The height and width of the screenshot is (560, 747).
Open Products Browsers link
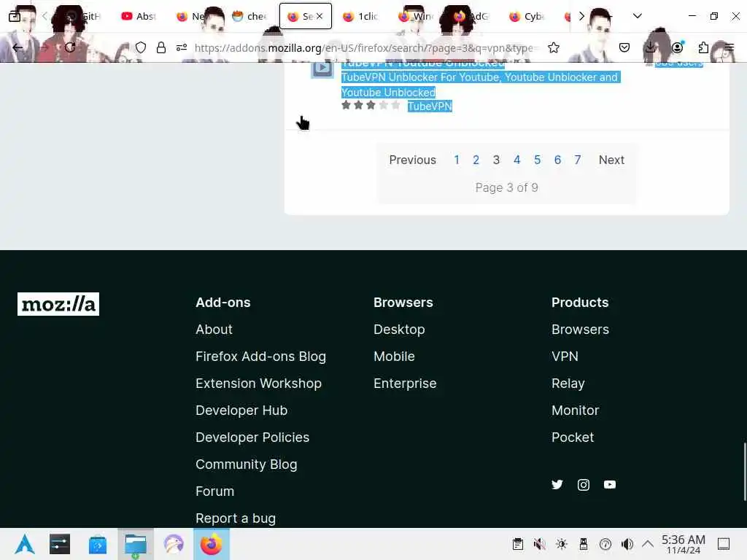580,330
